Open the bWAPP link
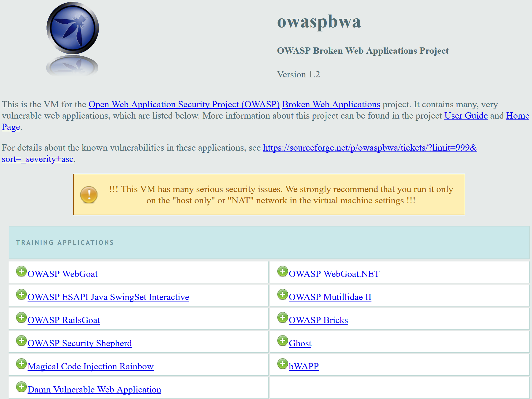This screenshot has width=532, height=399. [x=304, y=366]
